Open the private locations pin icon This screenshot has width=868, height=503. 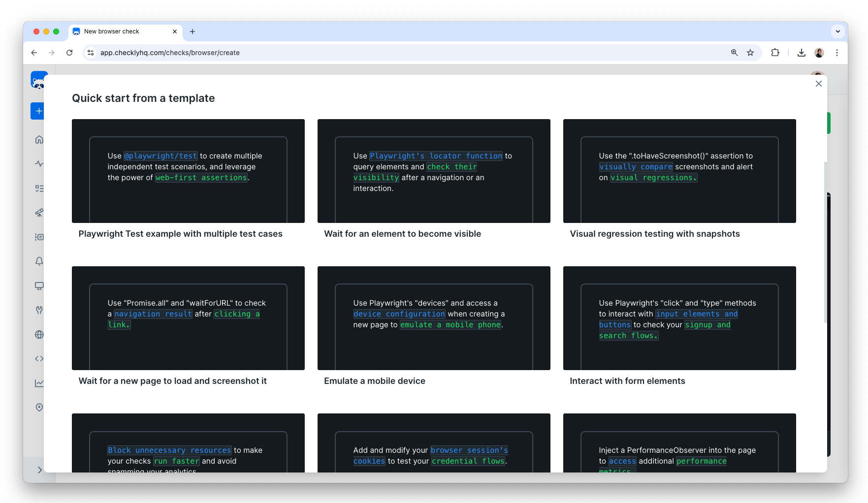point(39,407)
